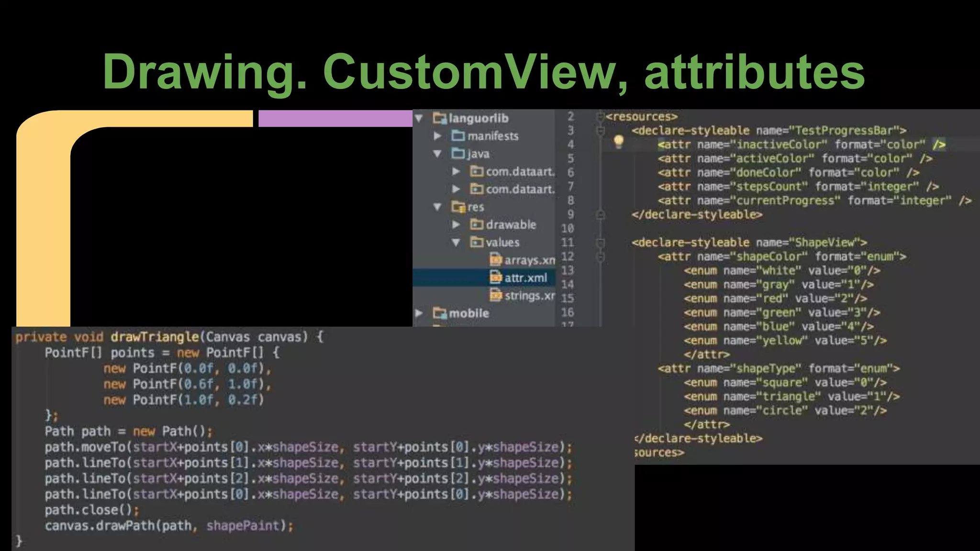Click the java folder icon

[x=458, y=154]
